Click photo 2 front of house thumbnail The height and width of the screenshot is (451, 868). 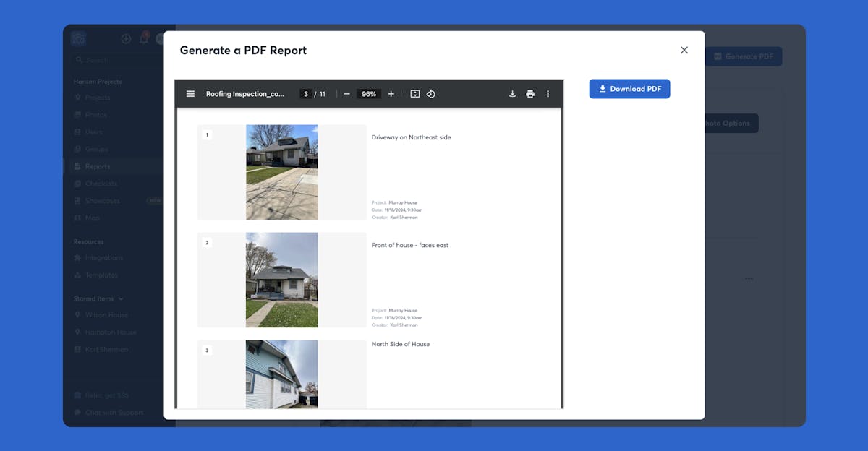pyautogui.click(x=281, y=280)
